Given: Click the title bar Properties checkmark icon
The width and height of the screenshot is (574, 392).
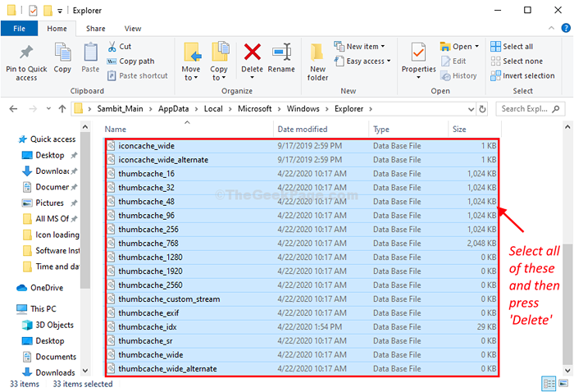Looking at the screenshot, I should pyautogui.click(x=33, y=11).
